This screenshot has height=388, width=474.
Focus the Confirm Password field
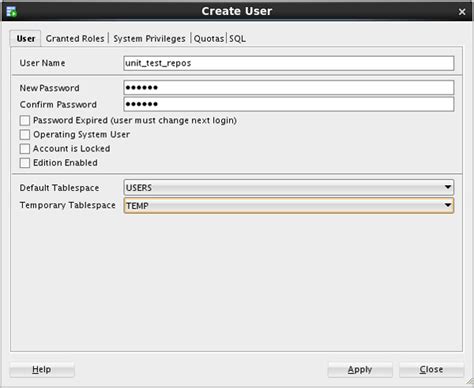click(289, 104)
